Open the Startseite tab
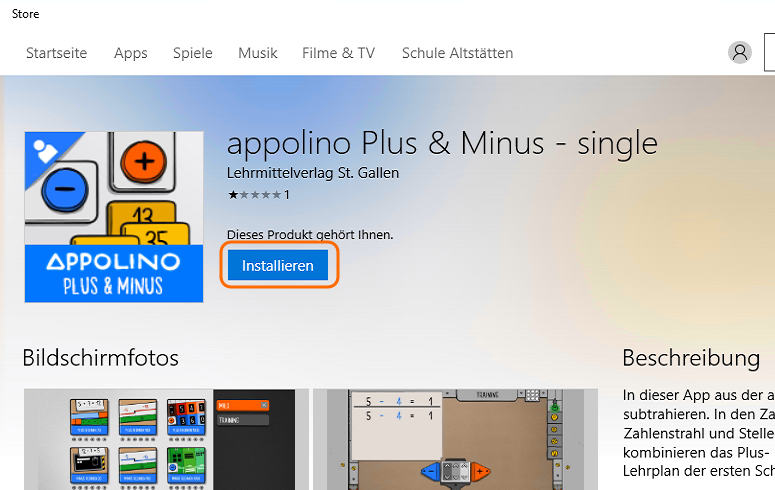The width and height of the screenshot is (775, 490). [x=56, y=53]
